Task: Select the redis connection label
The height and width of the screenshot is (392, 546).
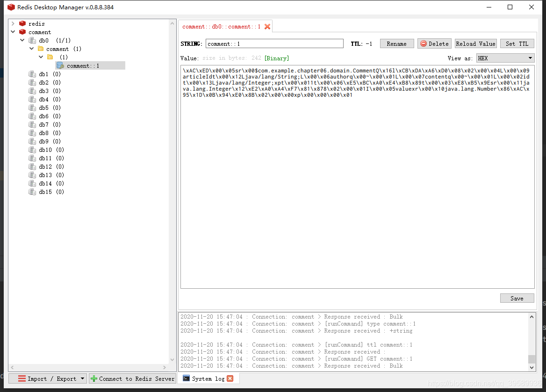Action: coord(36,23)
